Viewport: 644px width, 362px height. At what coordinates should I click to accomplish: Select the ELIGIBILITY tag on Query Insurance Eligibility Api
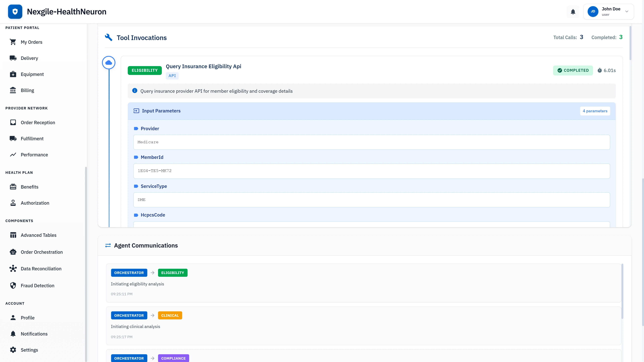coord(145,70)
